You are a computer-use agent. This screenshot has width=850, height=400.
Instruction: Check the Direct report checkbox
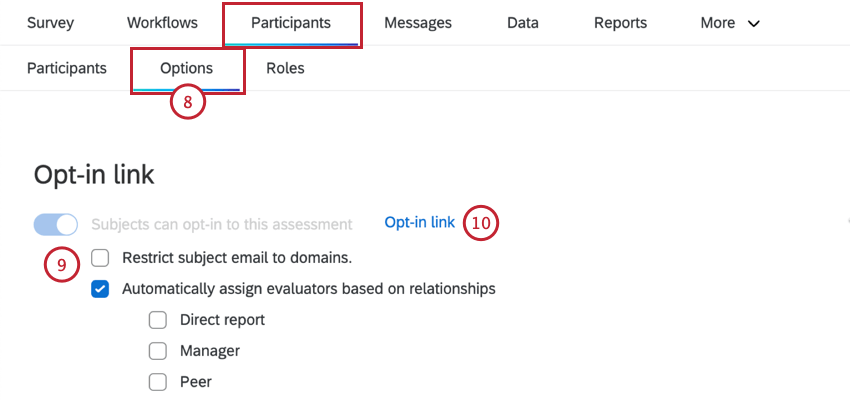[157, 320]
